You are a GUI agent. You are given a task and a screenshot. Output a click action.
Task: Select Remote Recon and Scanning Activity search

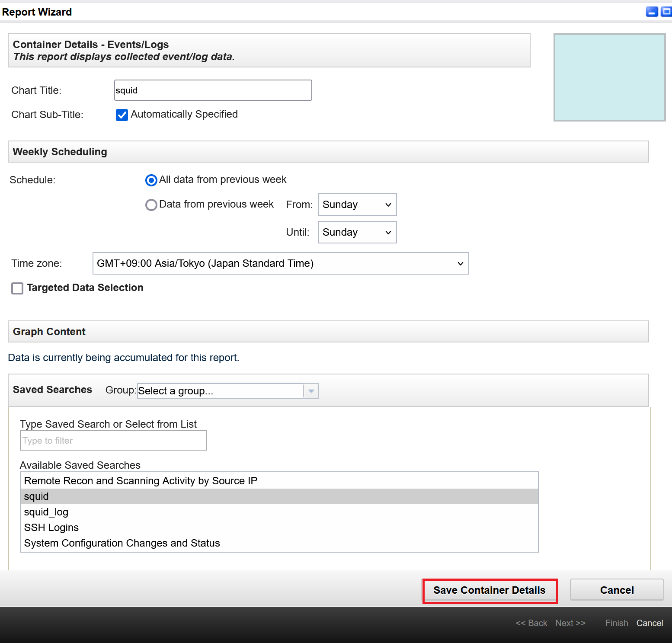coord(279,481)
